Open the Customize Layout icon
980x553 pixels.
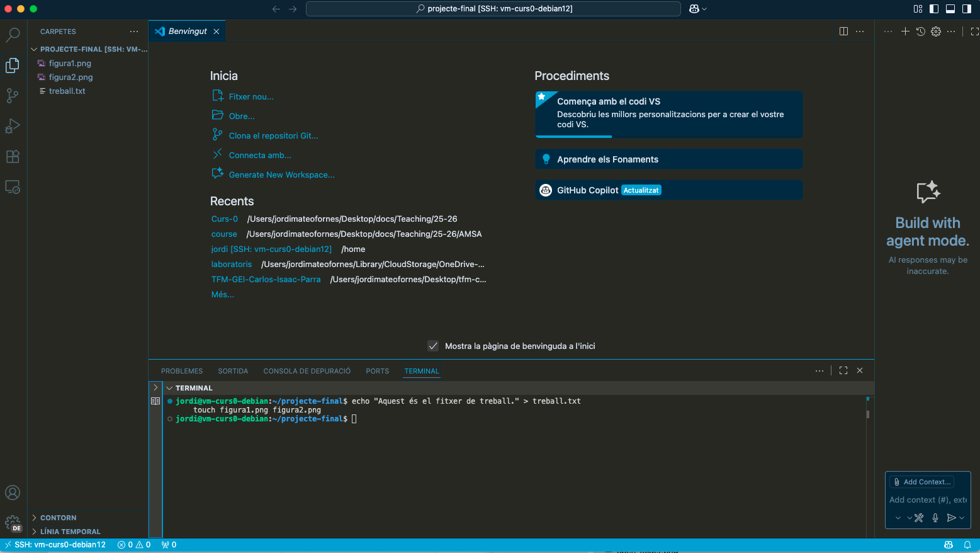(x=918, y=9)
